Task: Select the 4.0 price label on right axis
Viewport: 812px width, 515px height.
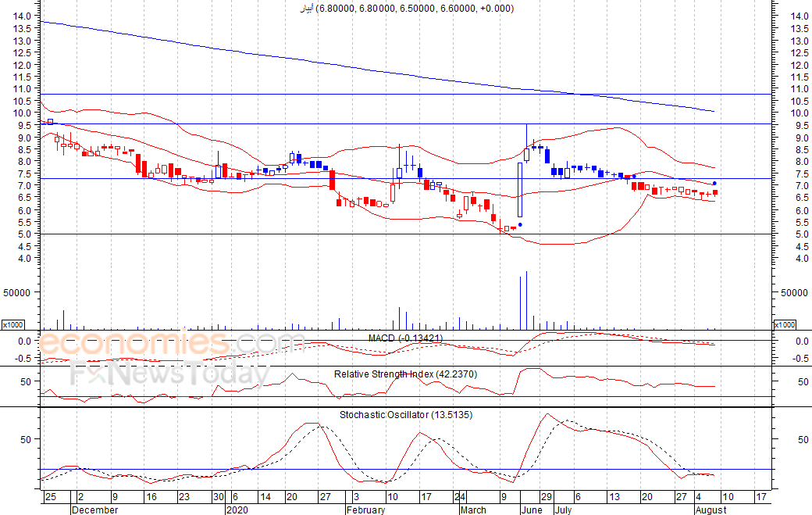Action: tap(802, 258)
